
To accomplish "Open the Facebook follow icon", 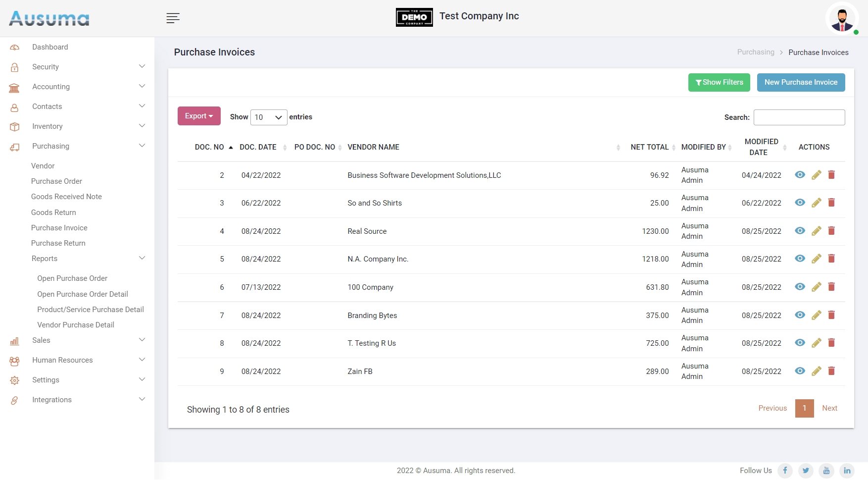I will tap(785, 471).
